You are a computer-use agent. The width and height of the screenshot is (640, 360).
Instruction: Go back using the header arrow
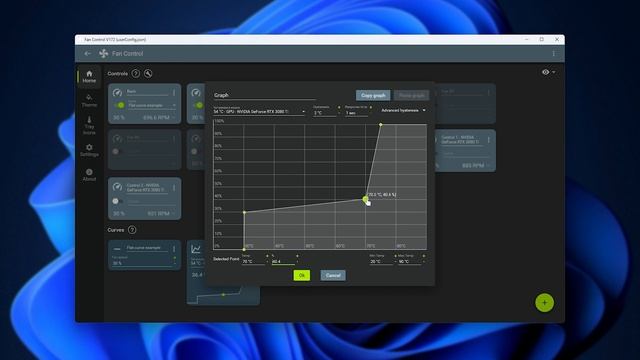click(x=87, y=53)
